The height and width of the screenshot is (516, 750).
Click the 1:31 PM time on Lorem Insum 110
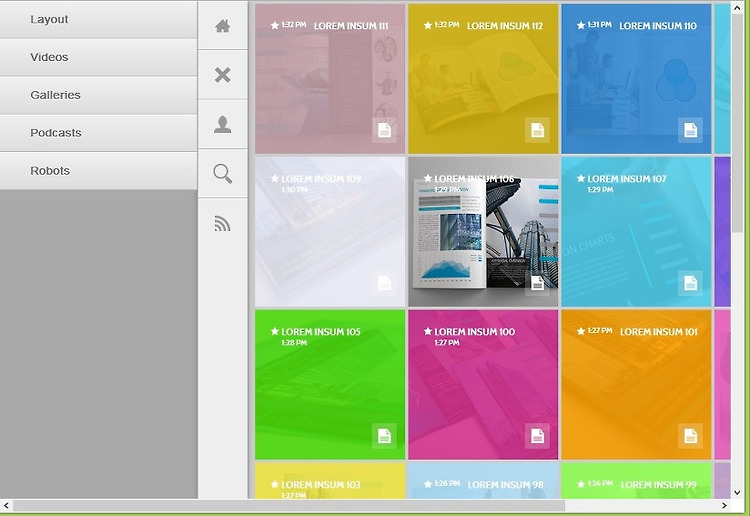(600, 24)
